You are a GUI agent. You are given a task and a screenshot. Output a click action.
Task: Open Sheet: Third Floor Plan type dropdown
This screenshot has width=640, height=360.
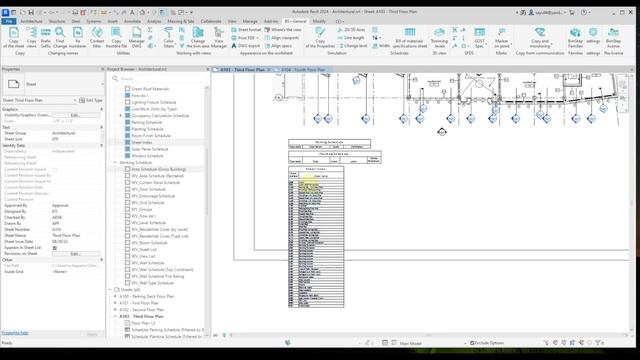tap(39, 100)
